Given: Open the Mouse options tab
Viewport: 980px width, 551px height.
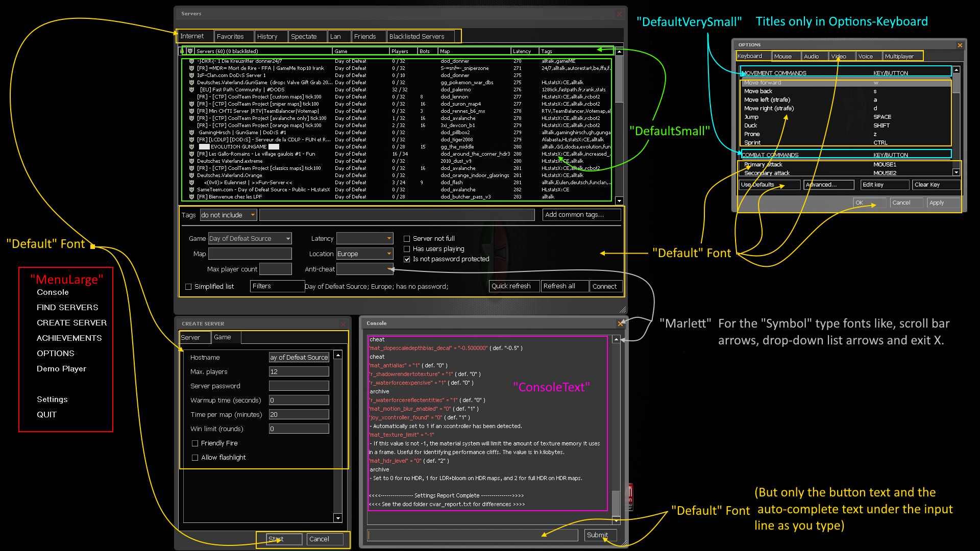Looking at the screenshot, I should coord(782,56).
